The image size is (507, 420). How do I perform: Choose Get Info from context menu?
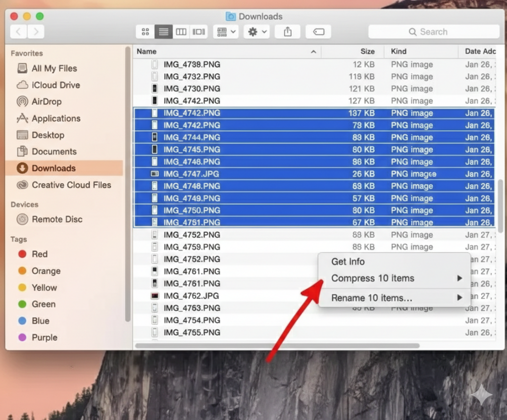(x=348, y=262)
